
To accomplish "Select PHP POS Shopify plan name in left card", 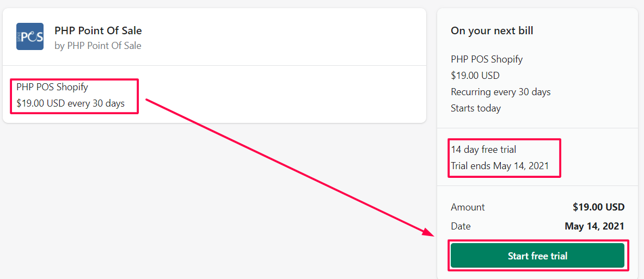I will (x=52, y=87).
